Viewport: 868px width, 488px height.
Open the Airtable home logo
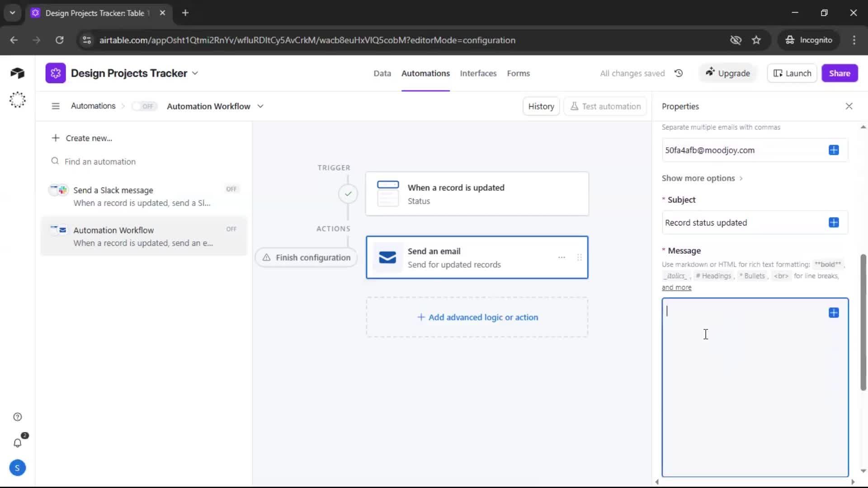(17, 73)
